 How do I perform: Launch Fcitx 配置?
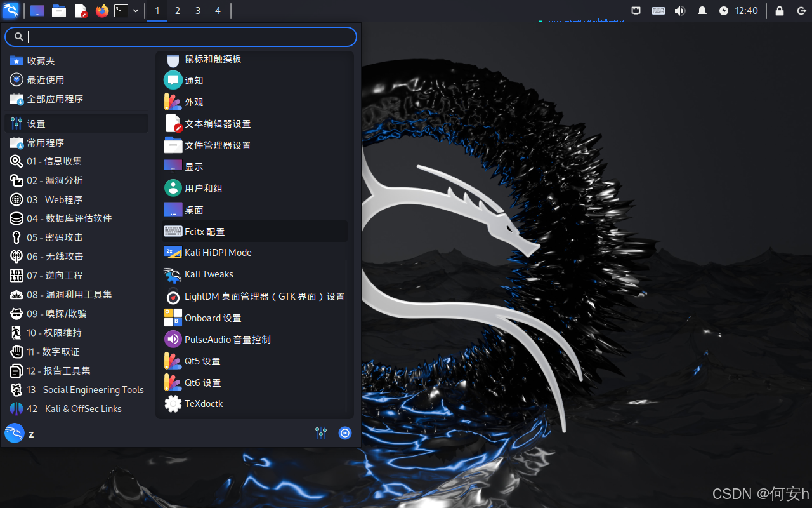click(x=254, y=232)
